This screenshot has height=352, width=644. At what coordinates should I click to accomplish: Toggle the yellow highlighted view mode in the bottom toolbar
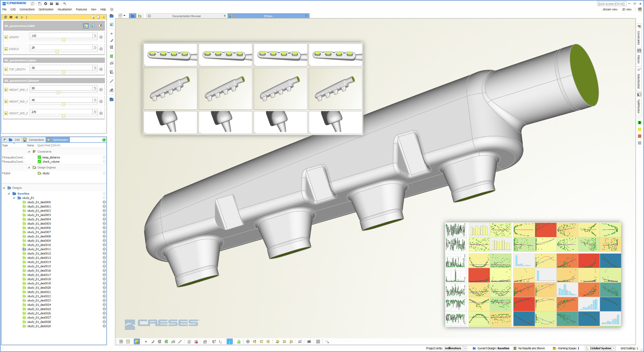pos(137,342)
